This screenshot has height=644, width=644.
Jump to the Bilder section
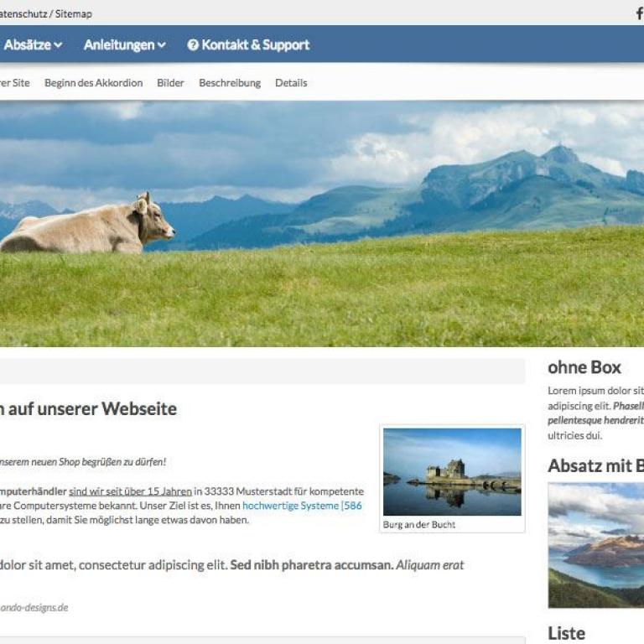pos(170,83)
